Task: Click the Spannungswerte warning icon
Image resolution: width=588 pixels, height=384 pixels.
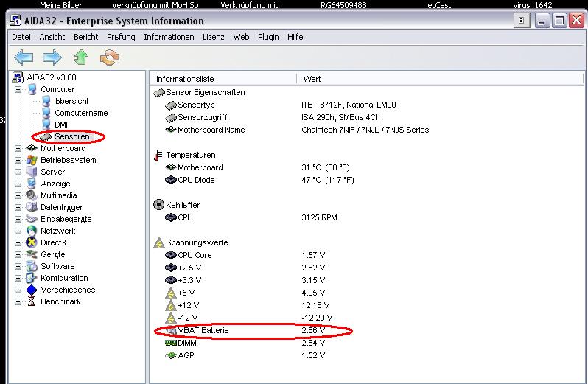Action: point(159,242)
